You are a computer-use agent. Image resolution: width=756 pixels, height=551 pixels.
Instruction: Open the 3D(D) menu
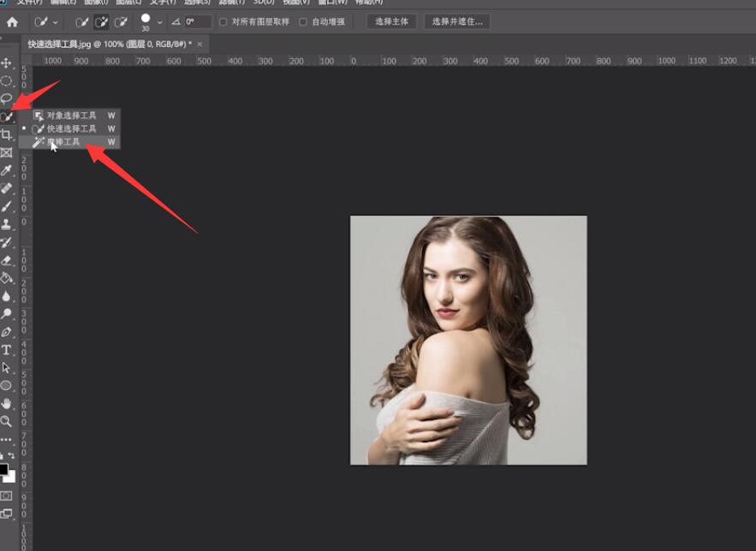pos(264,3)
